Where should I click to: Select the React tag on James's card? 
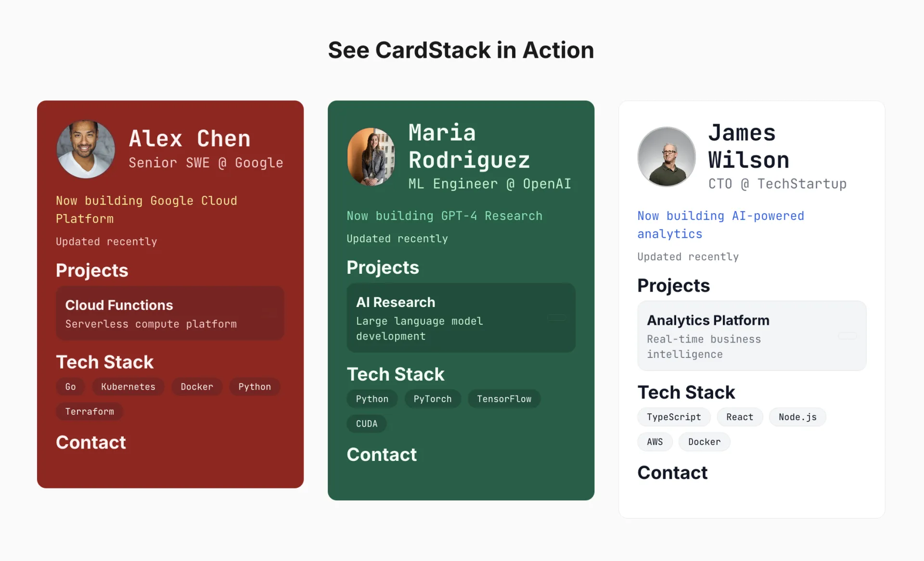(x=739, y=417)
